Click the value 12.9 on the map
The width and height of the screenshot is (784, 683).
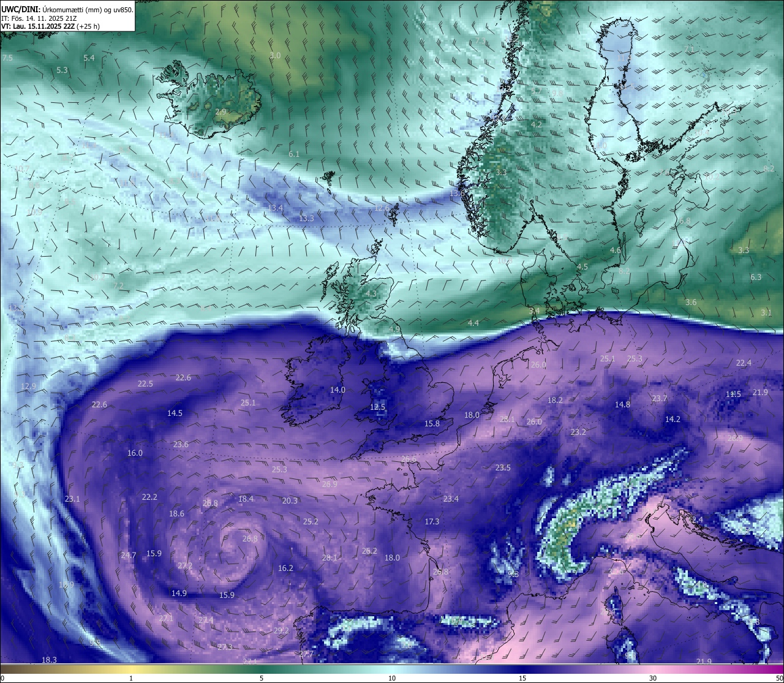[28, 386]
